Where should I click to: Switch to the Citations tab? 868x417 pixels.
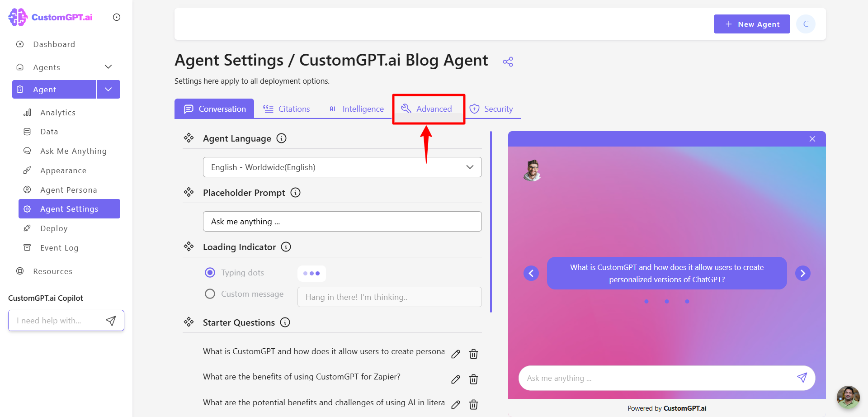pos(287,109)
